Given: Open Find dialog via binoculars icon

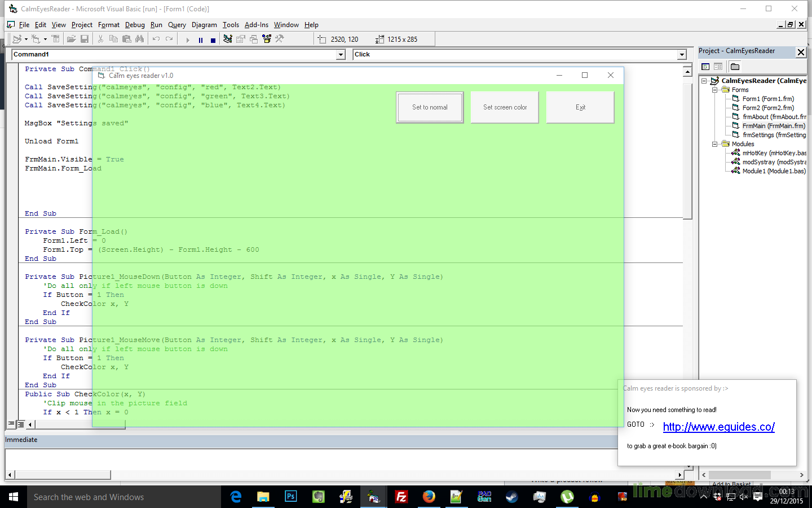Looking at the screenshot, I should click(x=140, y=38).
